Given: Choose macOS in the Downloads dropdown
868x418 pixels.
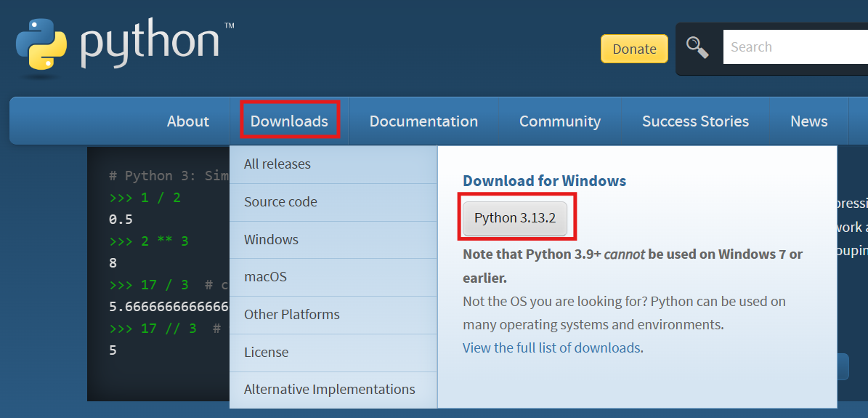Looking at the screenshot, I should click(333, 277).
